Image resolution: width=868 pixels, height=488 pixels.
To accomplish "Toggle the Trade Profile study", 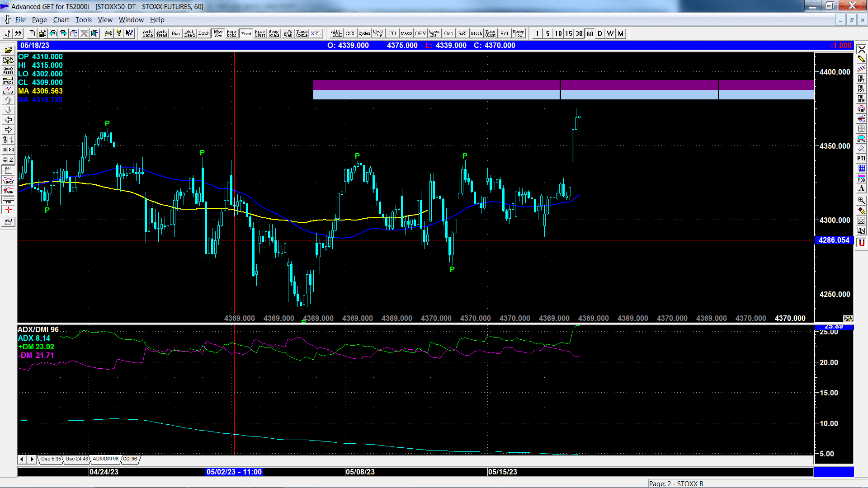I will 302,33.
